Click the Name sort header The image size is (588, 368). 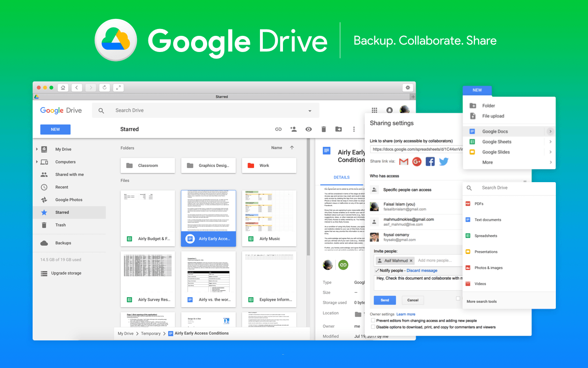(277, 148)
